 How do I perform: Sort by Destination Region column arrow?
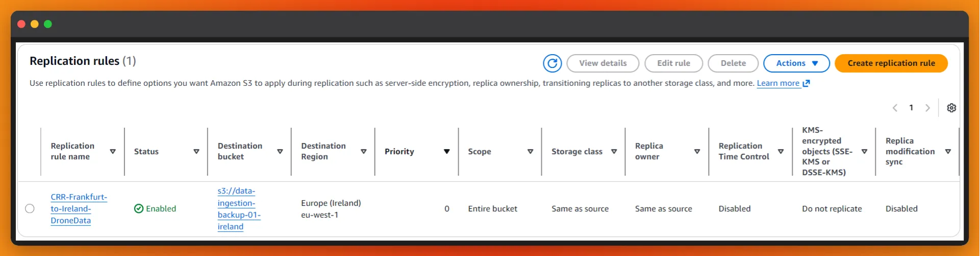(363, 152)
